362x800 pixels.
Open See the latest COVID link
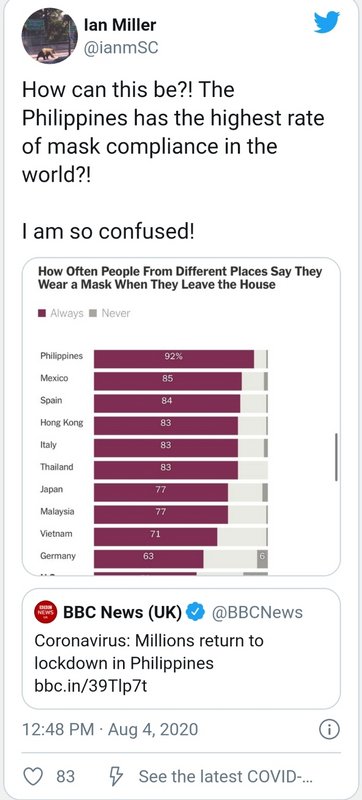[225, 777]
